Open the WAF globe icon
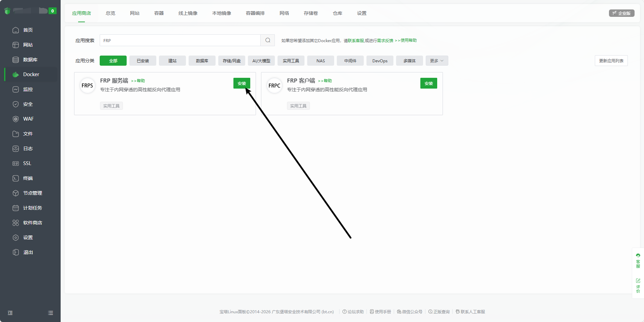The width and height of the screenshot is (644, 322). point(15,119)
